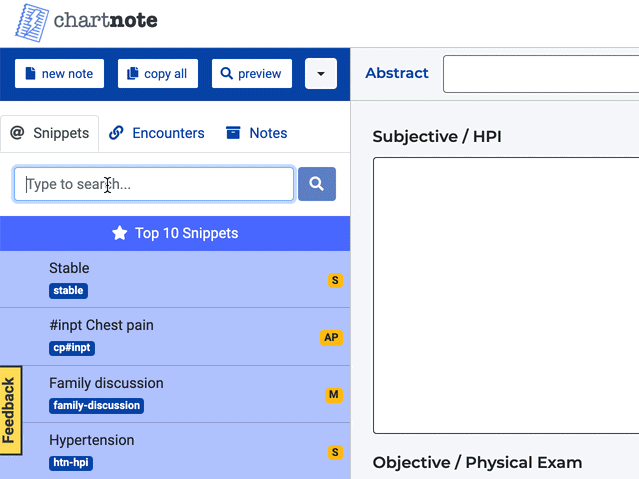639x479 pixels.
Task: Switch to the Encounters tab
Action: (x=157, y=133)
